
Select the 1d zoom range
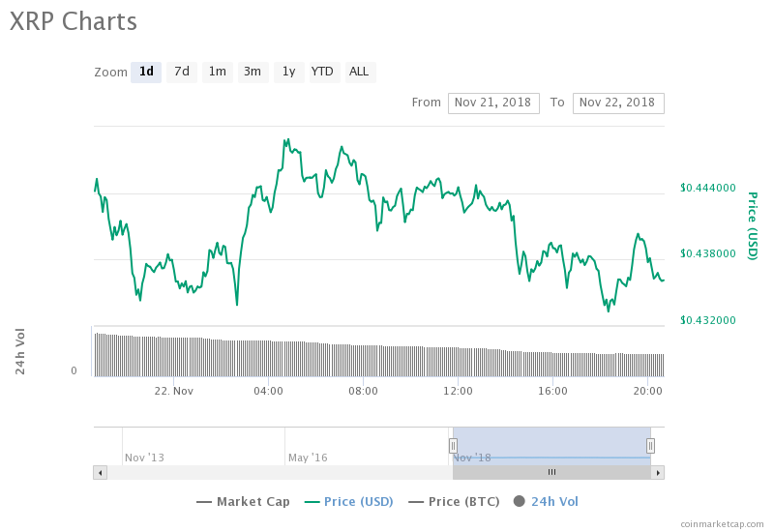146,72
